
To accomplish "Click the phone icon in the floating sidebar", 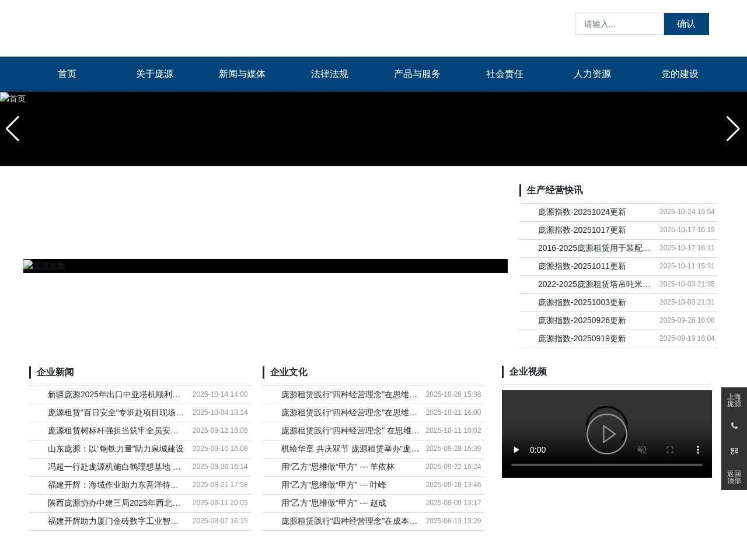I will 734,426.
